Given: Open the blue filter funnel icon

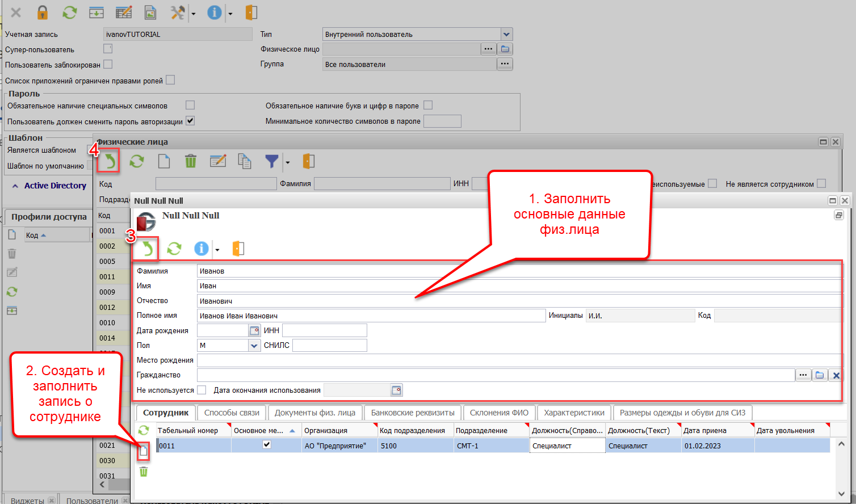Looking at the screenshot, I should point(272,162).
